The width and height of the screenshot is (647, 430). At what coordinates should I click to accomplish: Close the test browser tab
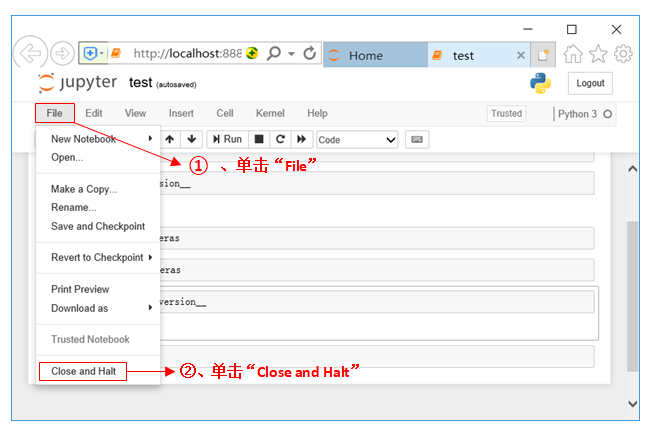[x=521, y=55]
